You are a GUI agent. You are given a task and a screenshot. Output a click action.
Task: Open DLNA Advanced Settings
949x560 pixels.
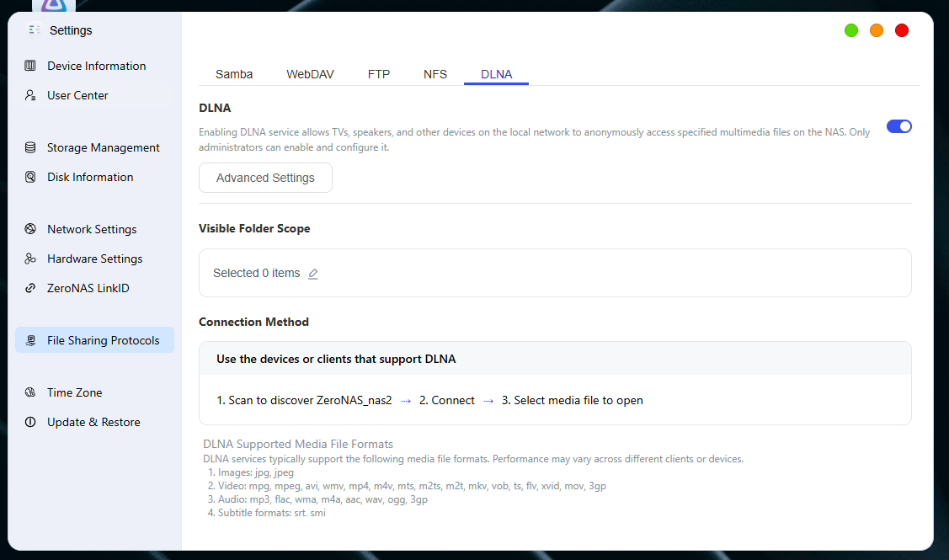coord(266,178)
